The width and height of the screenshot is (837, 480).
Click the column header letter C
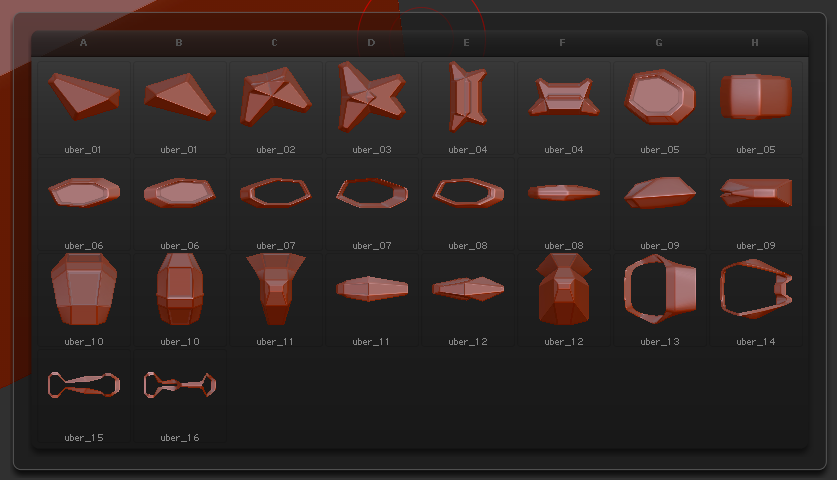pos(274,43)
